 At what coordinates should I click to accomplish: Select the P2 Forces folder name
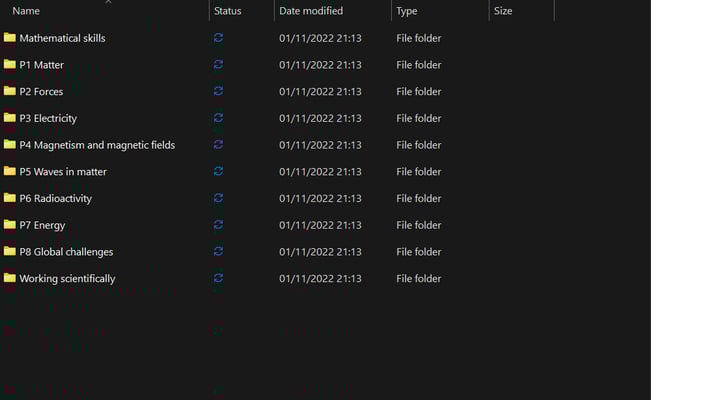tap(41, 92)
